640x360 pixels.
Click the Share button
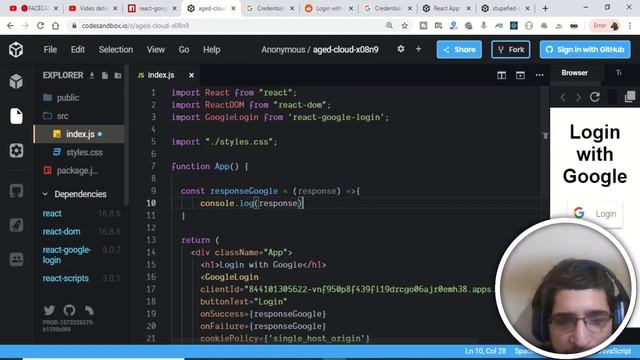tap(459, 49)
